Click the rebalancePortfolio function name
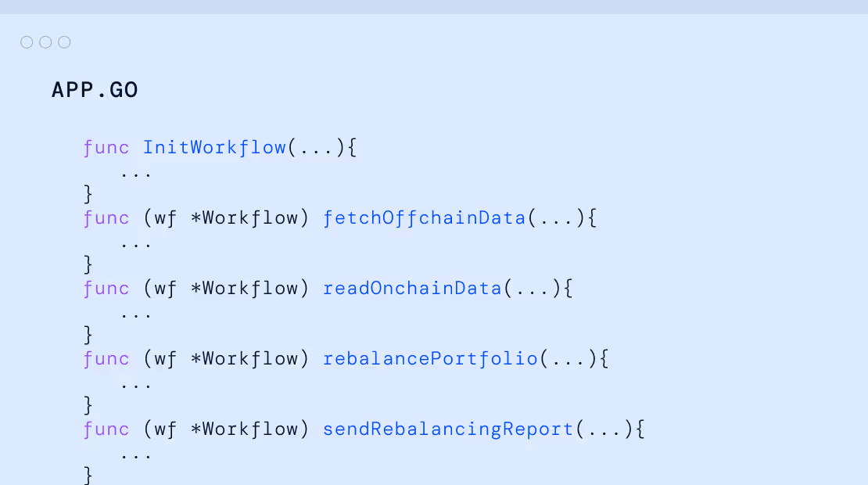The image size is (868, 485). [430, 358]
